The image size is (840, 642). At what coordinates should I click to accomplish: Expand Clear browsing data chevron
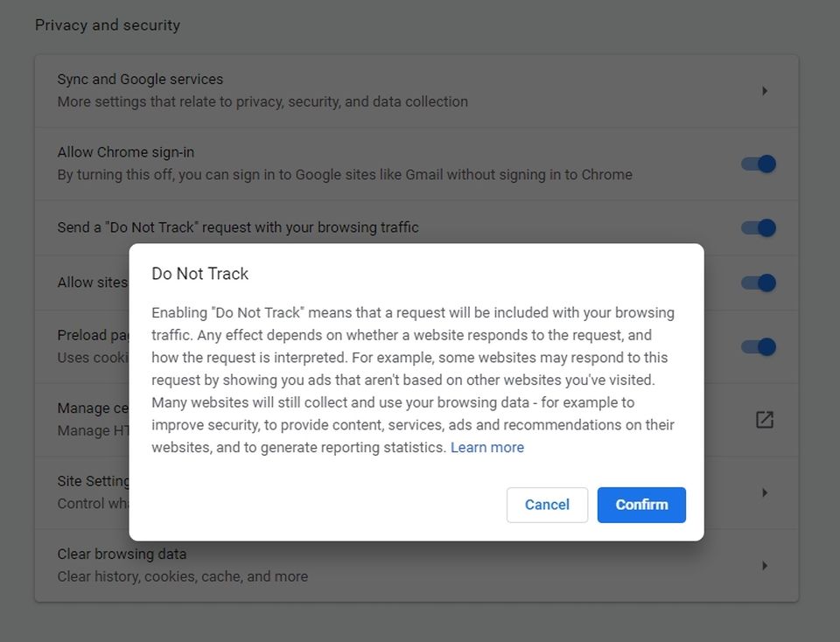(x=764, y=566)
